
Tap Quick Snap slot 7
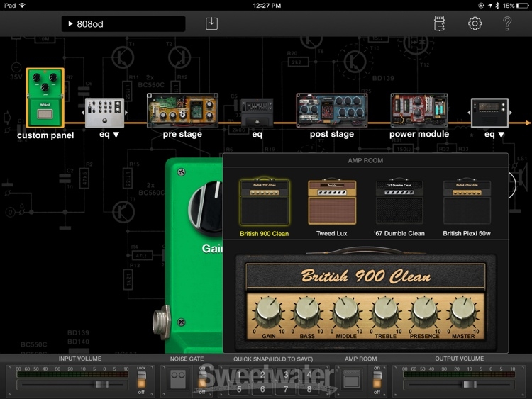tap(286, 389)
